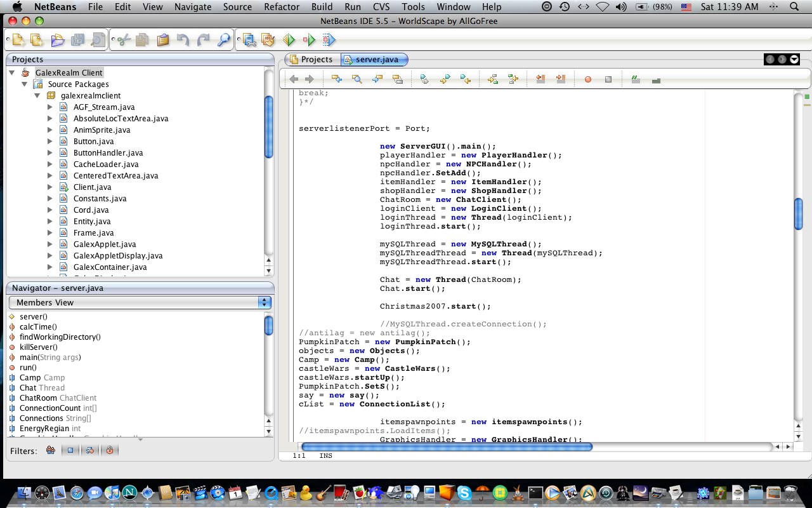
Task: Expand Button.java tree node
Action: pos(50,142)
